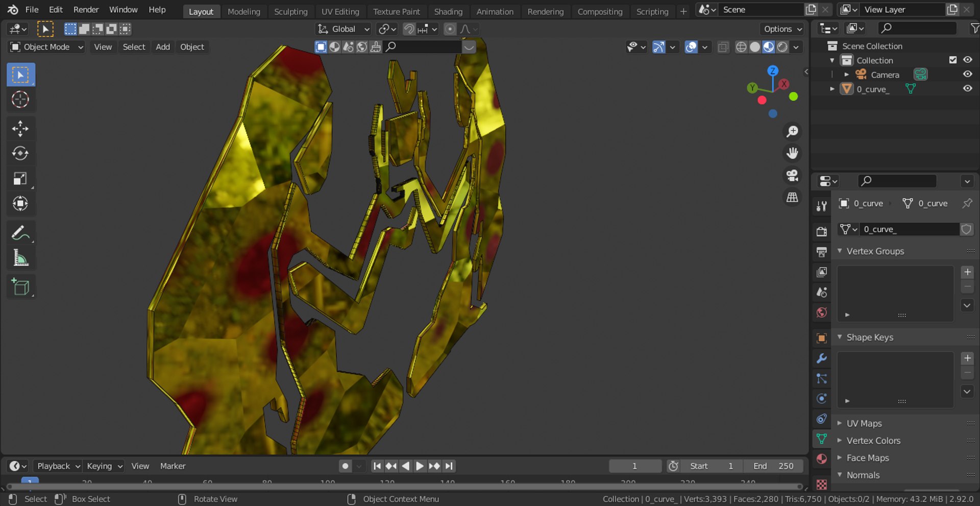Screen dimensions: 980x506
Task: Open the Render properties tab
Action: point(821,231)
